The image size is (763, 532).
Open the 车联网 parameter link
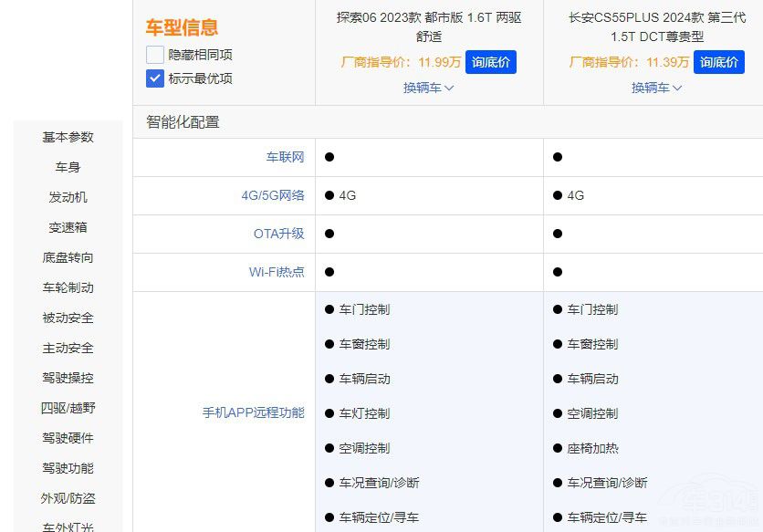(x=285, y=157)
